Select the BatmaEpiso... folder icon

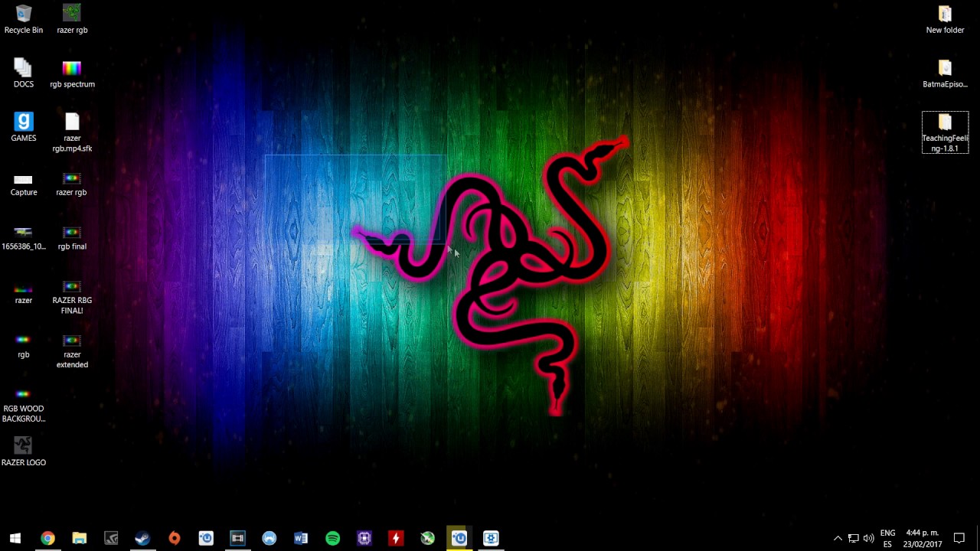click(945, 73)
